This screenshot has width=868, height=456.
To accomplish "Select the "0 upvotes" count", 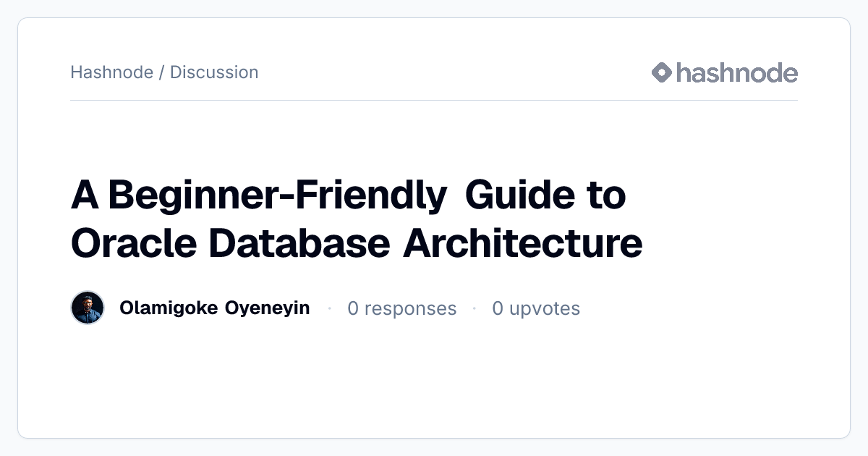I will [x=536, y=309].
